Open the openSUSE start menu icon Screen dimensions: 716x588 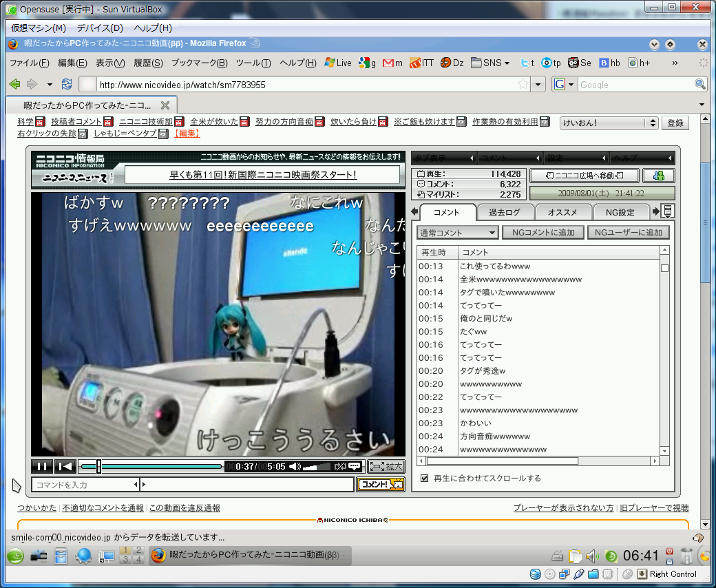pos(15,556)
